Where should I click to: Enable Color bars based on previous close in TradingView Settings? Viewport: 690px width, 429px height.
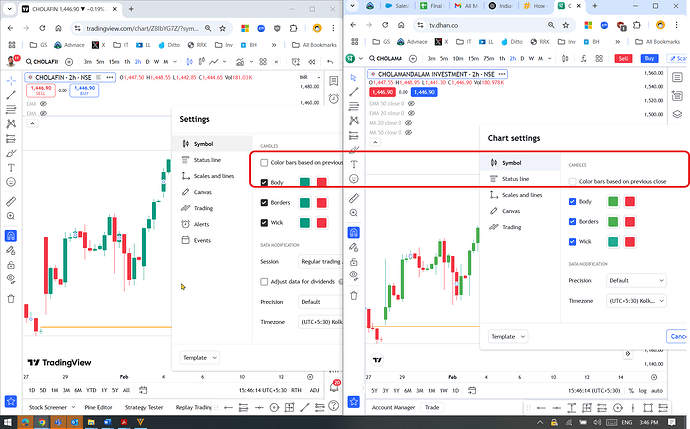tap(264, 163)
